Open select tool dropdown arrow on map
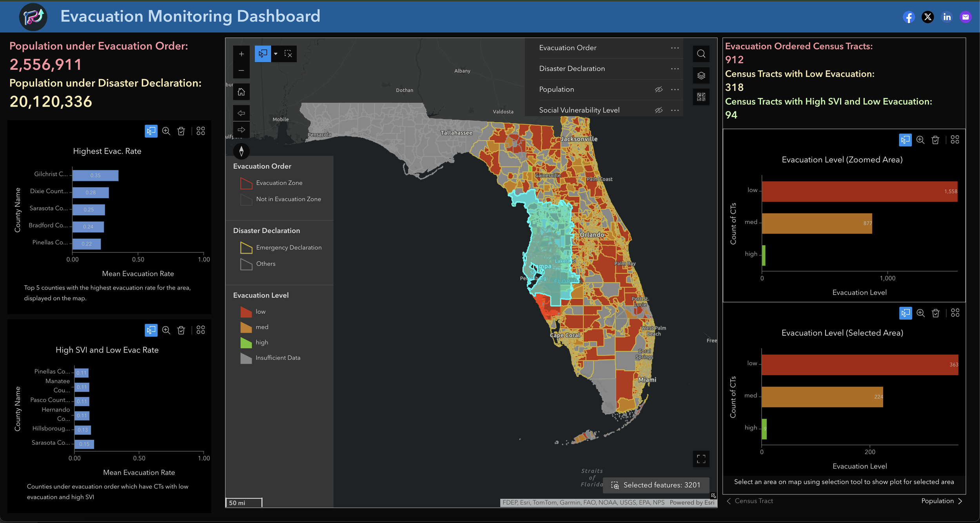Screen dimensions: 980x523 pos(276,54)
